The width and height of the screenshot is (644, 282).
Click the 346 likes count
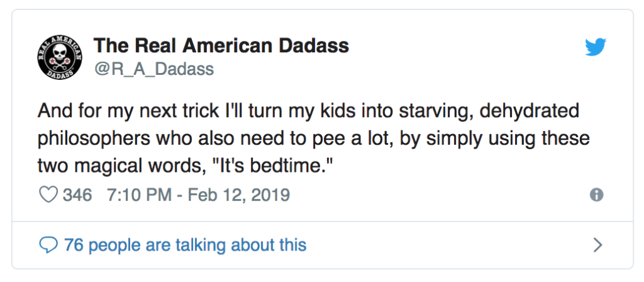click(77, 195)
